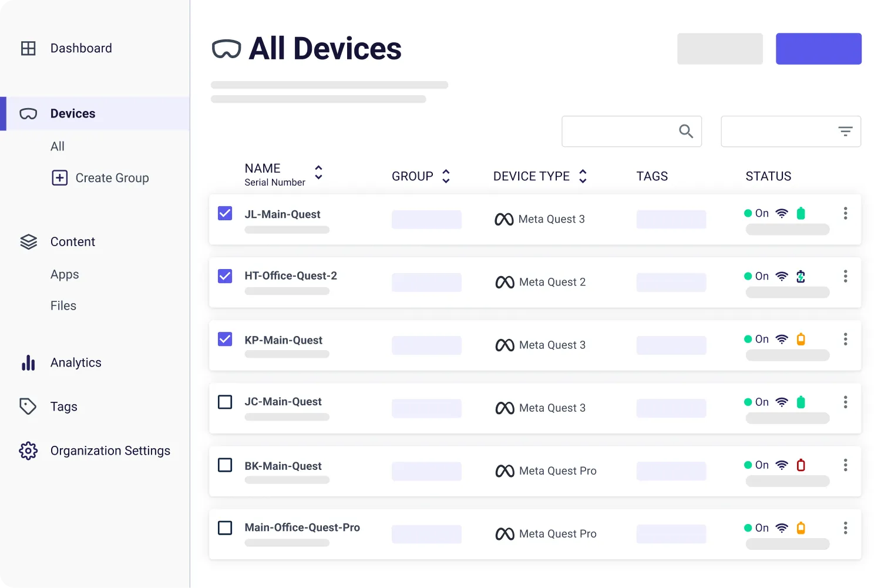881x588 pixels.
Task: Open the Apps section
Action: point(65,274)
